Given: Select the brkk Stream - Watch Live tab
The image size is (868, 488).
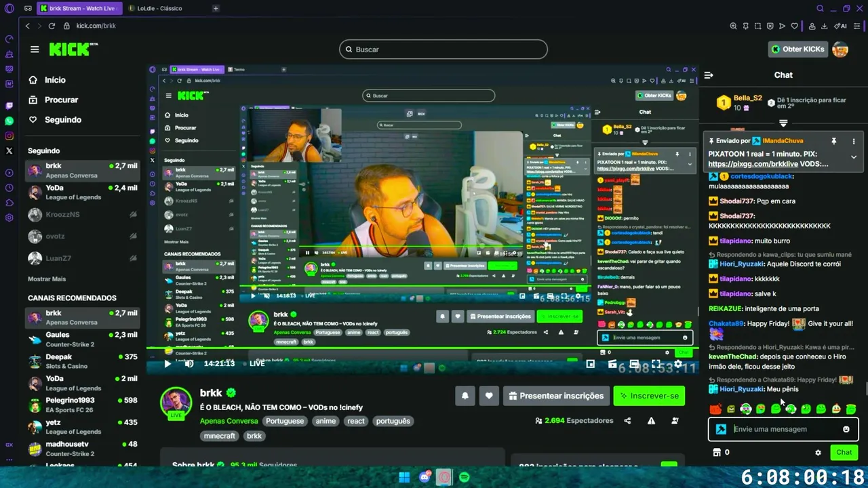Looking at the screenshot, I should pos(80,8).
